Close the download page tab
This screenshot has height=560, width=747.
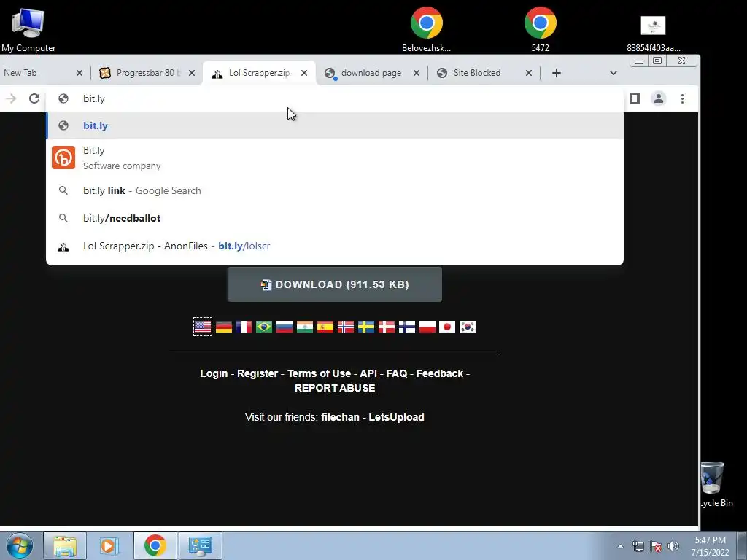point(417,73)
